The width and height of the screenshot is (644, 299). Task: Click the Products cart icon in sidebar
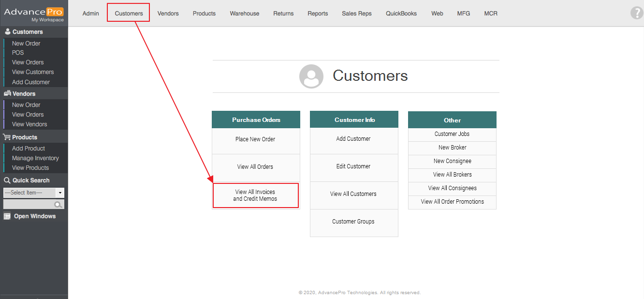(x=7, y=137)
